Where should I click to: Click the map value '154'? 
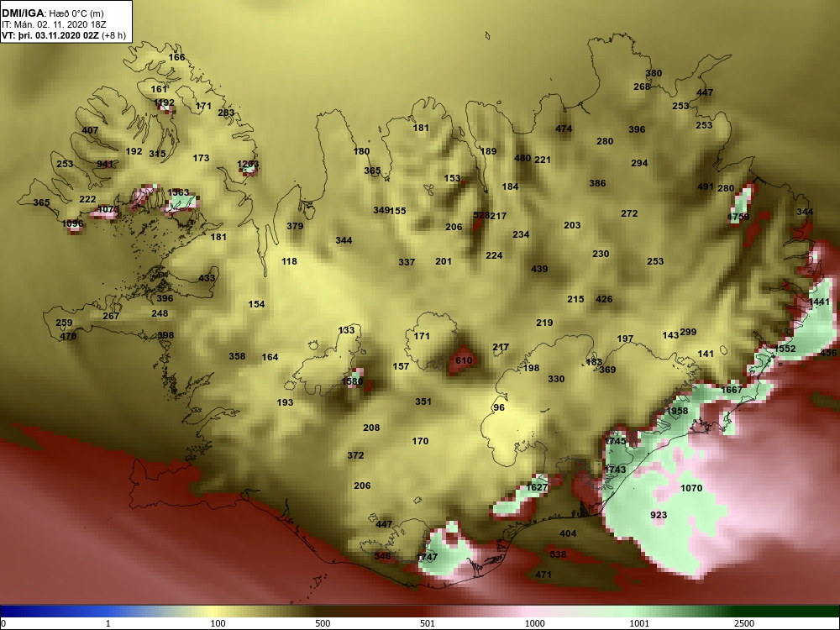pyautogui.click(x=256, y=304)
